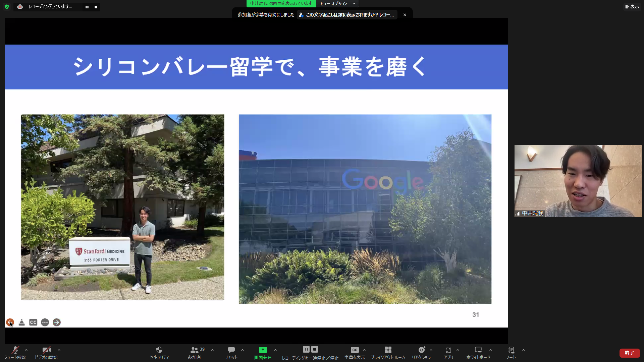Close the captions notification banner
This screenshot has width=644, height=362.
pyautogui.click(x=405, y=15)
